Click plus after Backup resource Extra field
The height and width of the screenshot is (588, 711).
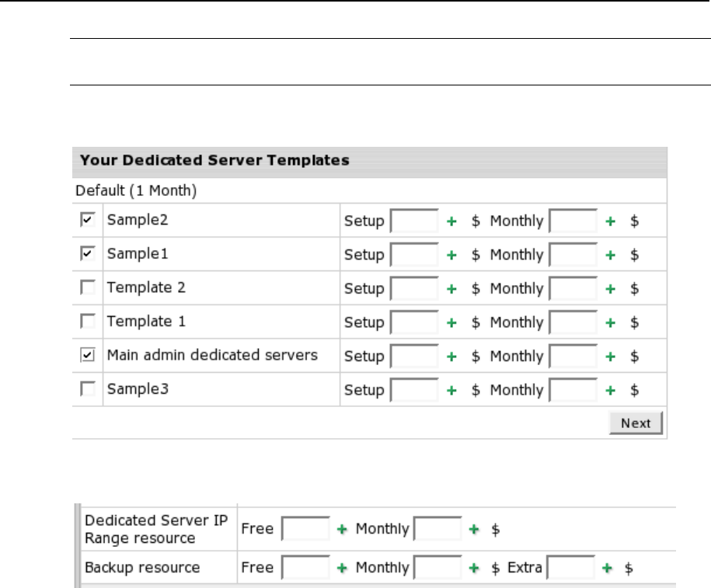pos(608,568)
